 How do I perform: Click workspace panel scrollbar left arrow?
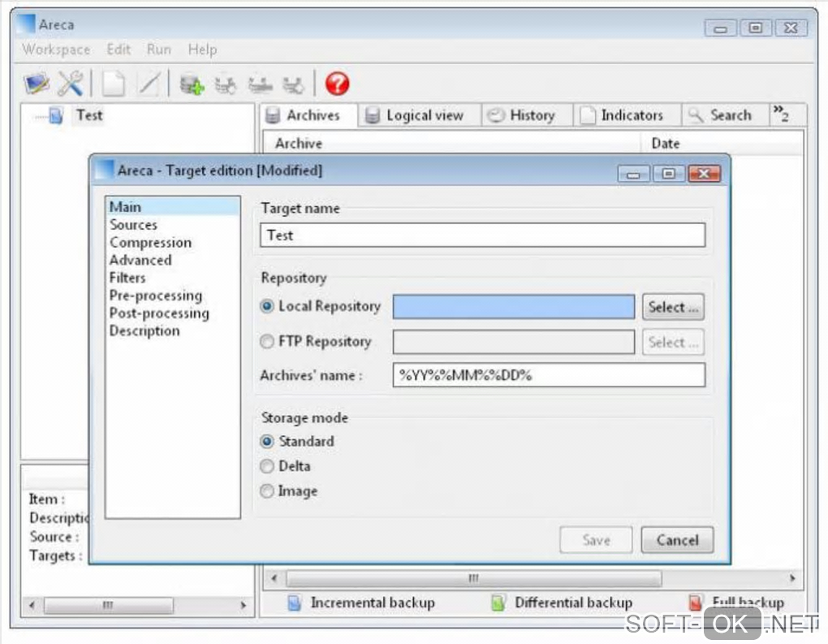pos(32,605)
